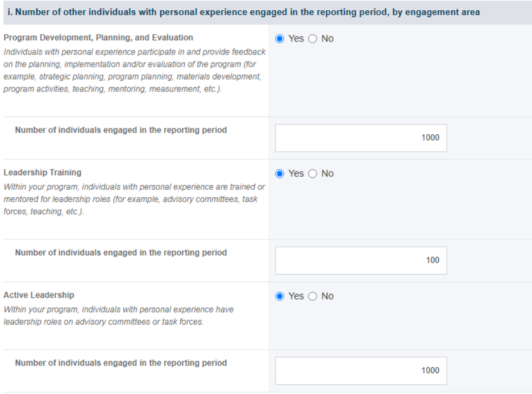Click the 'Yes' text label beside Leadership Training

(x=296, y=173)
